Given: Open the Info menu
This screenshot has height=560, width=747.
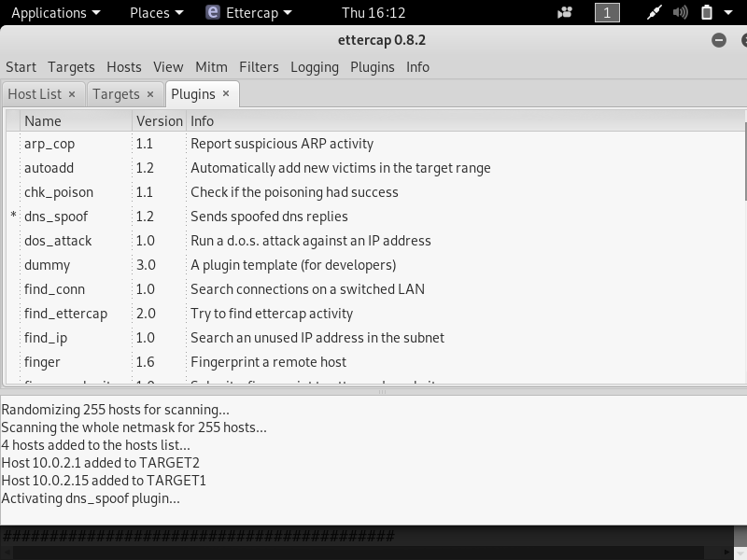Looking at the screenshot, I should 417,67.
